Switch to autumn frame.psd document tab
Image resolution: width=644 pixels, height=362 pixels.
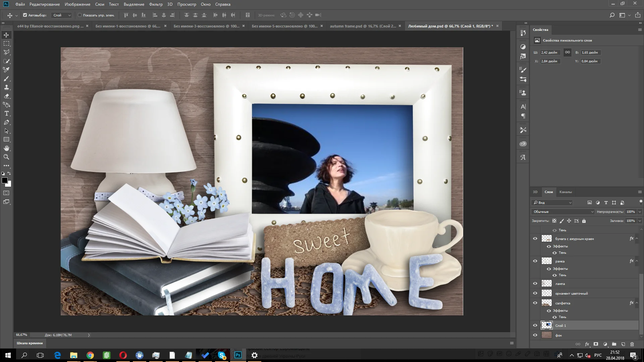[x=363, y=26]
